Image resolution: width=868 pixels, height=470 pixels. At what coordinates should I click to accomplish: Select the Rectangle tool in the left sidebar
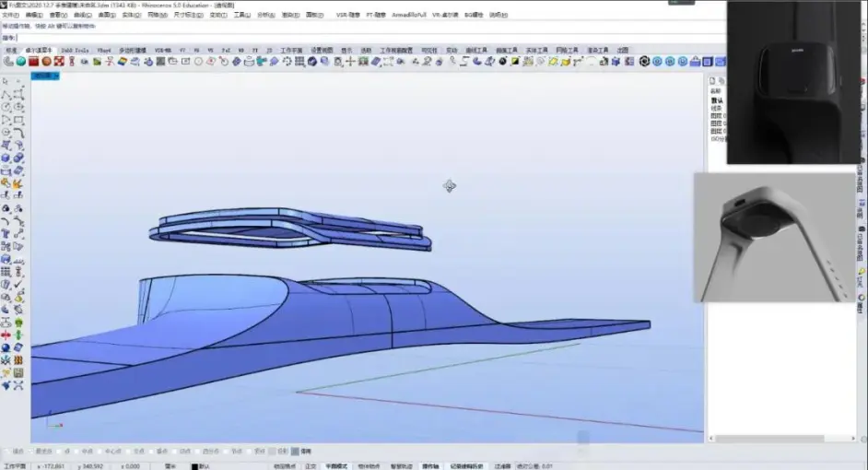click(x=18, y=120)
